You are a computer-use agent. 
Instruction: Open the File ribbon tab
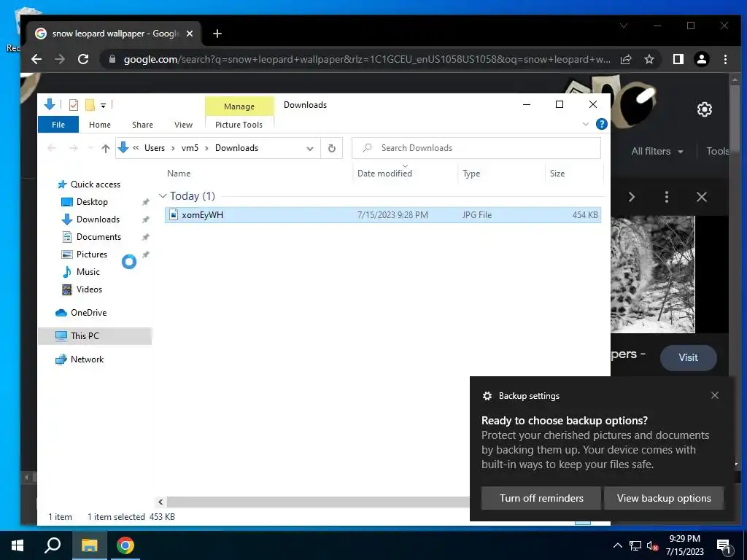[x=58, y=125]
